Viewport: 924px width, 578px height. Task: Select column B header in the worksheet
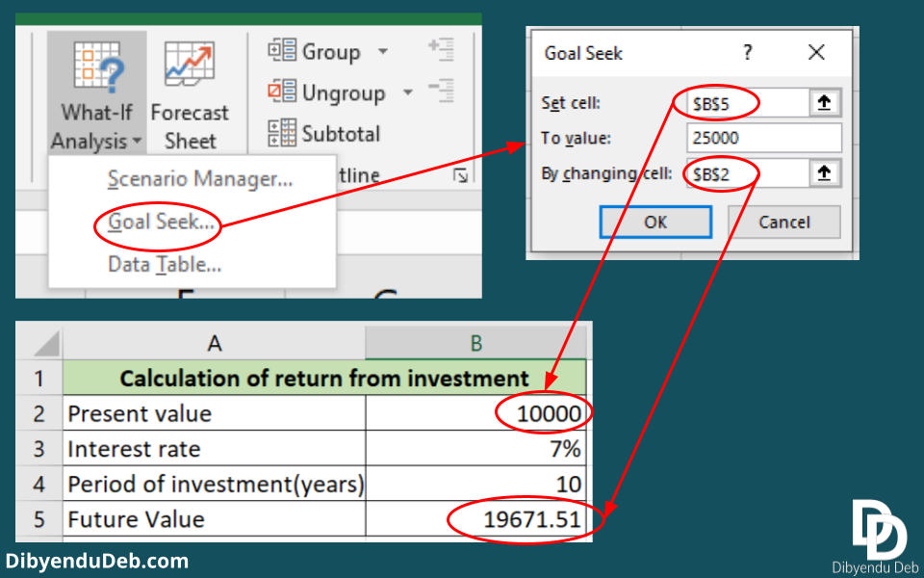(475, 343)
